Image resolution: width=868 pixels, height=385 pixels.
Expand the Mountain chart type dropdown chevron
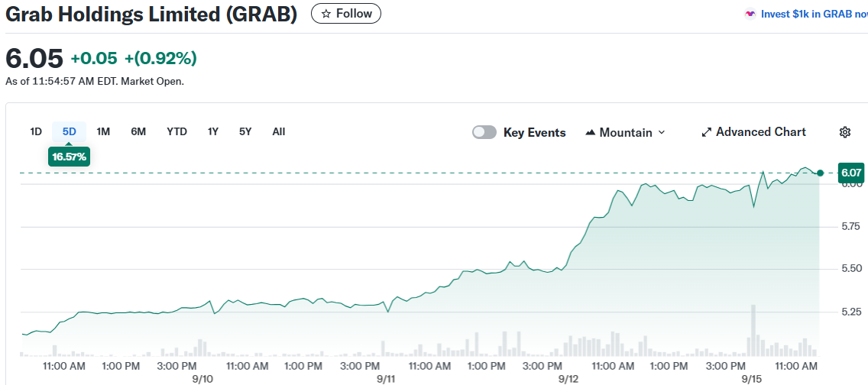pos(662,133)
